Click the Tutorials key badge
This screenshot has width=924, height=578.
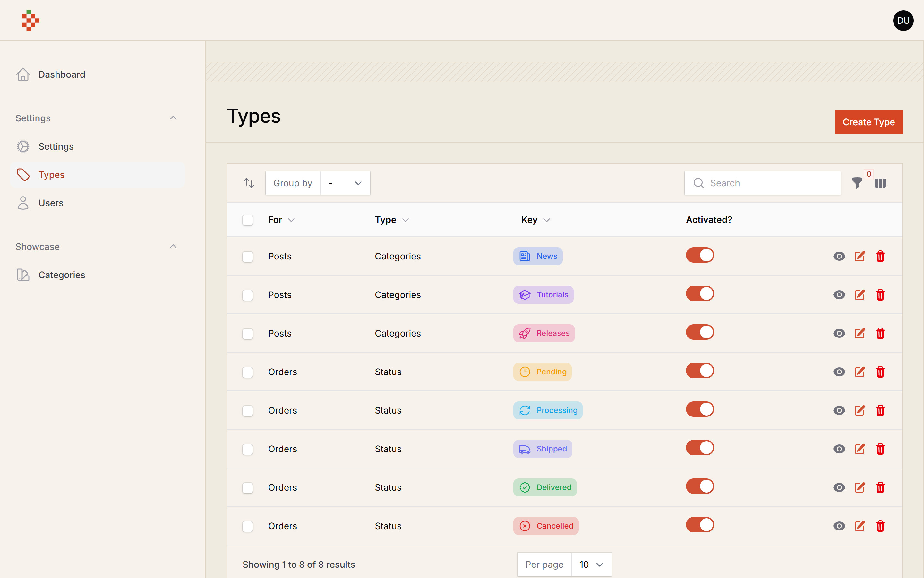pos(543,295)
